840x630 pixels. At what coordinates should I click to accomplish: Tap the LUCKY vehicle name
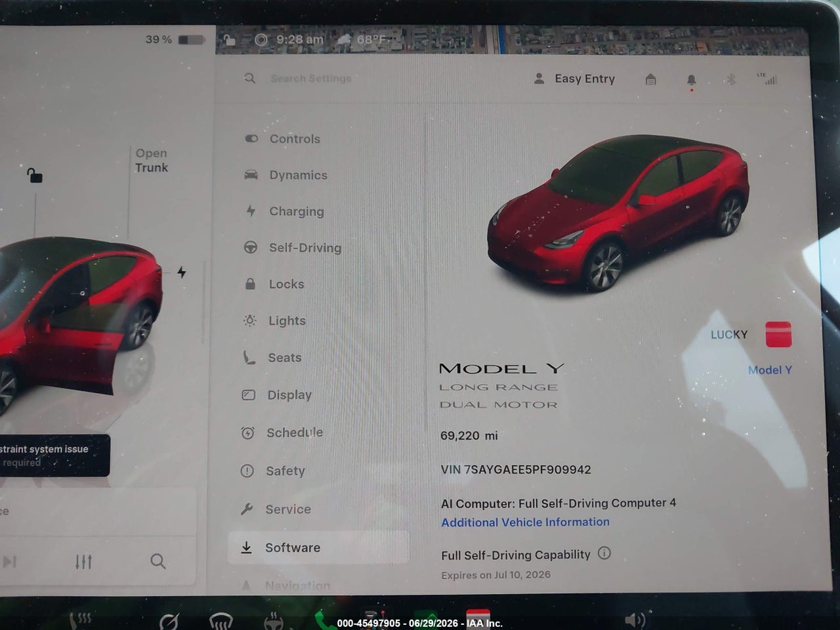tap(729, 335)
